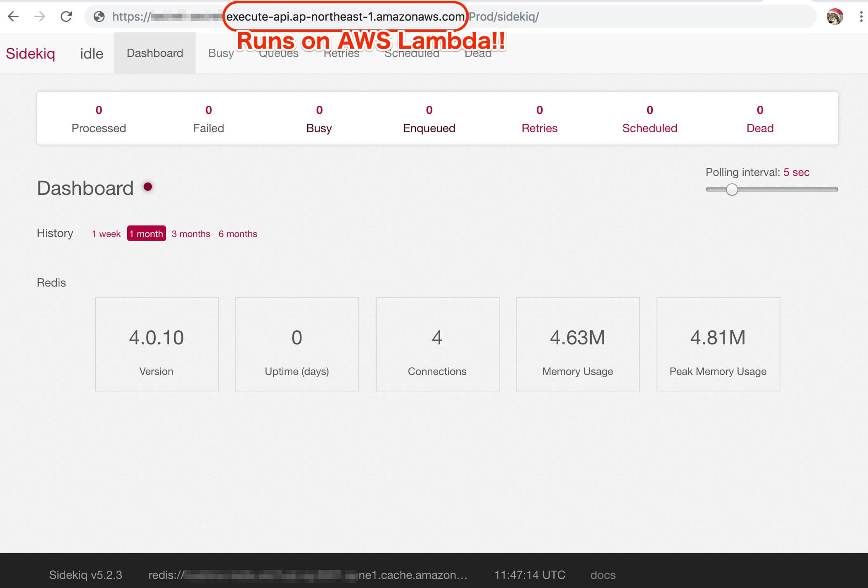
Task: Open the browser three-dot menu
Action: (861, 17)
